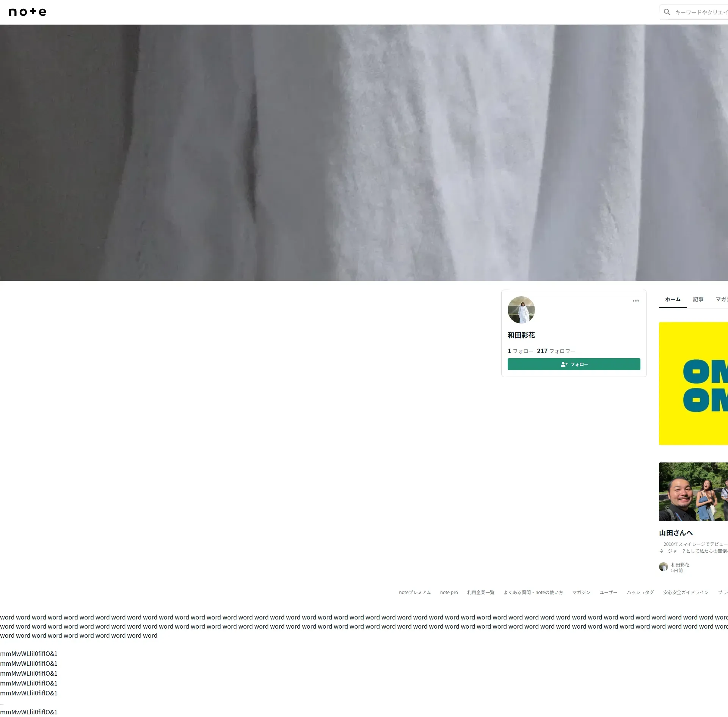Click the search magnifier icon
Screen dimensions: 728x717
point(667,12)
